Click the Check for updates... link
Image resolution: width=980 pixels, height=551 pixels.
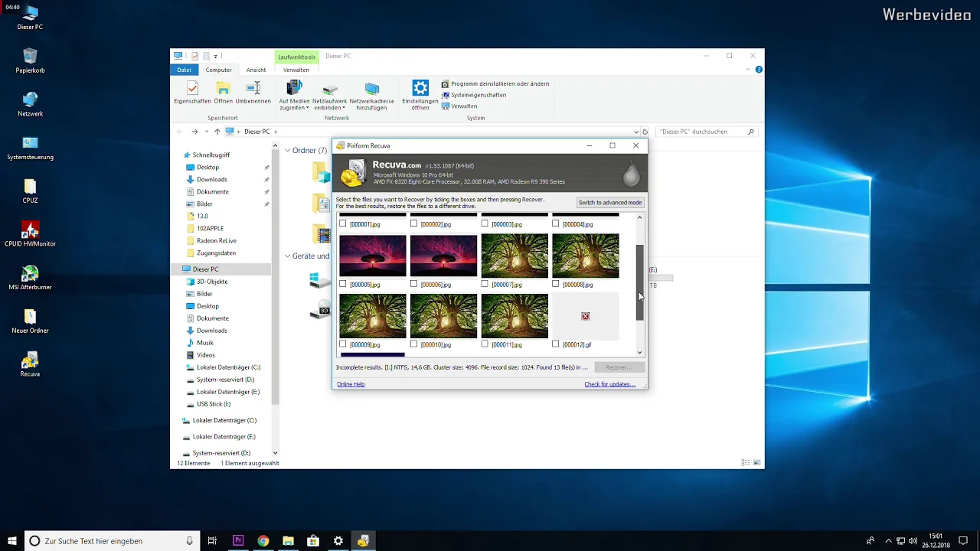610,384
